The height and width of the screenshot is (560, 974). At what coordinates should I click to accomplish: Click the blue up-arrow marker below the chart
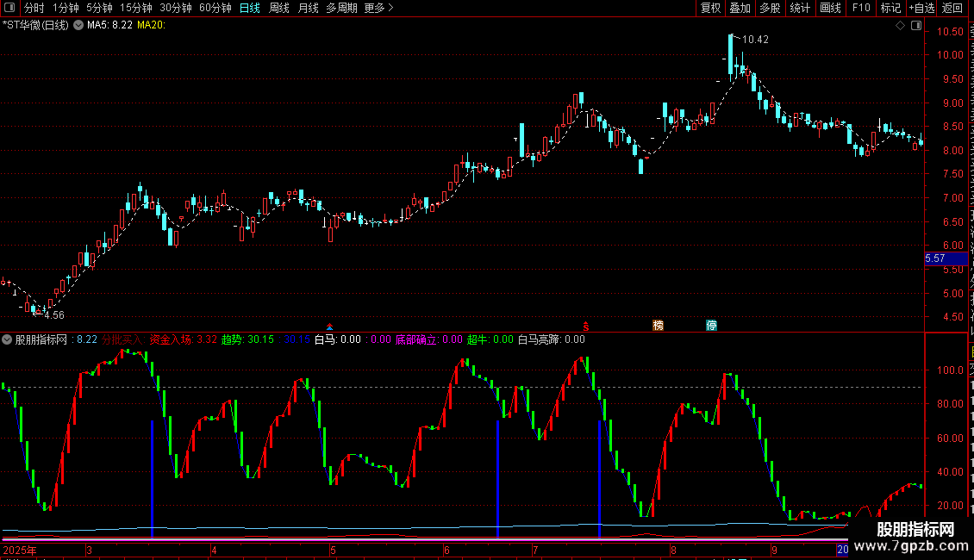tap(330, 327)
